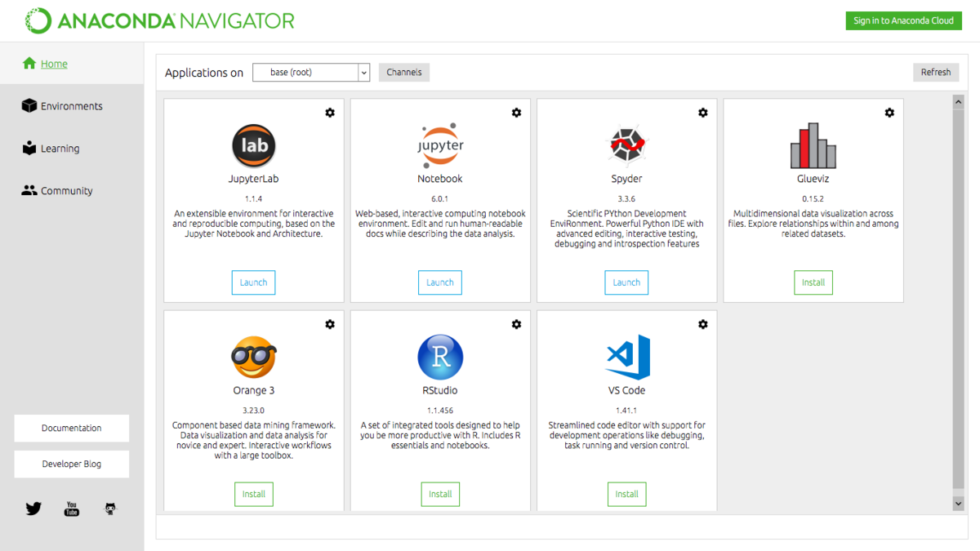Screen dimensions: 980x551
Task: Open the GitHub link icon
Action: pyautogui.click(x=110, y=509)
